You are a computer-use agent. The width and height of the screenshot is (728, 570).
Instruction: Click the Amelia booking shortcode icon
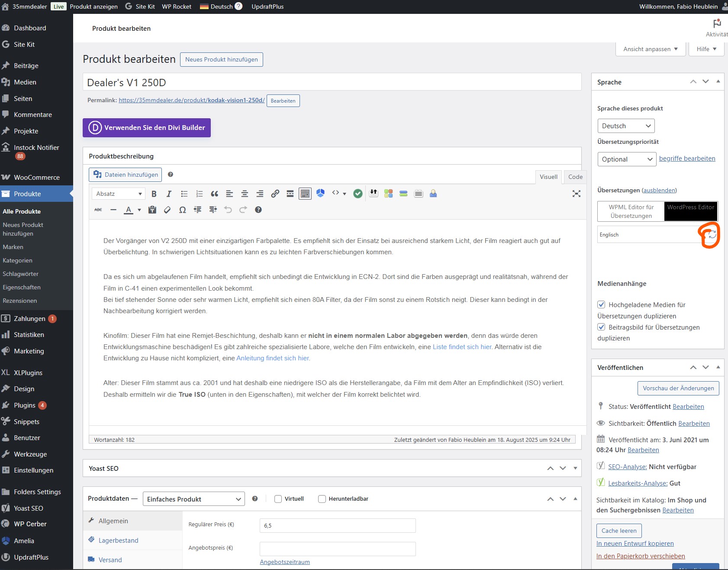pyautogui.click(x=320, y=194)
